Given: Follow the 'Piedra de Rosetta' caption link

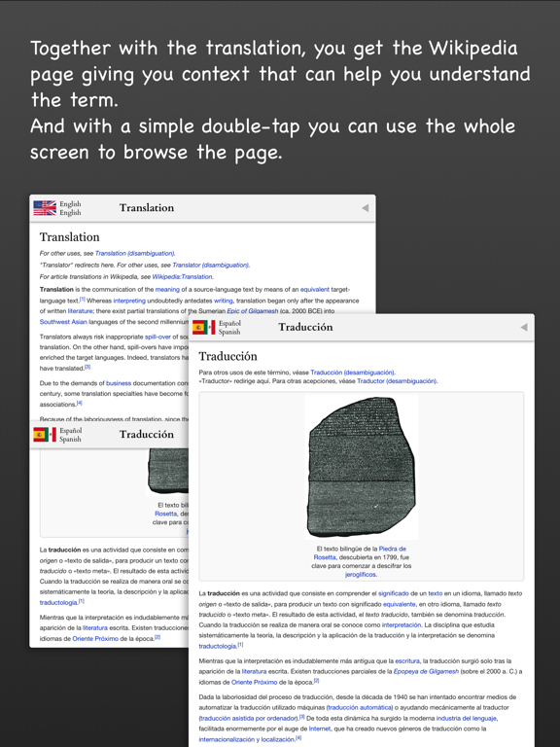Looking at the screenshot, I should tap(361, 553).
